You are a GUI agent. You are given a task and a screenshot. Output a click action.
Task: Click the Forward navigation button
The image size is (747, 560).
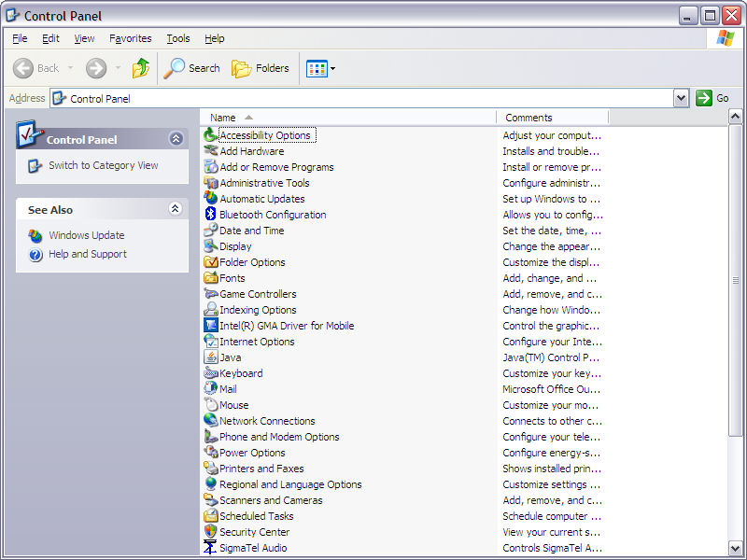coord(96,68)
